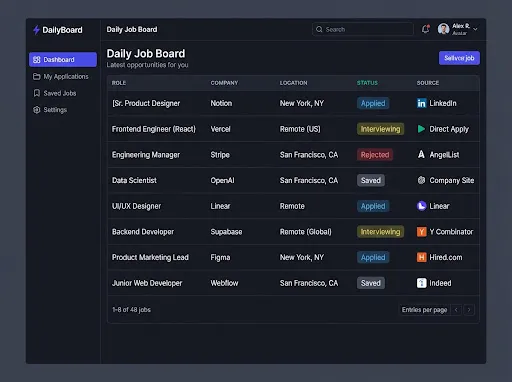
Task: Sort by SOURCE column header
Action: [428, 83]
